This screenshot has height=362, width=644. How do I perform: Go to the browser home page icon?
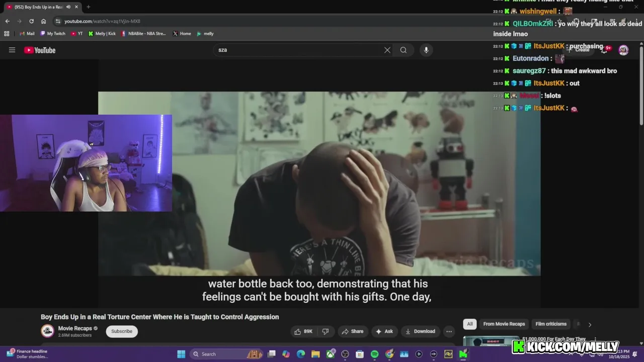click(x=43, y=21)
